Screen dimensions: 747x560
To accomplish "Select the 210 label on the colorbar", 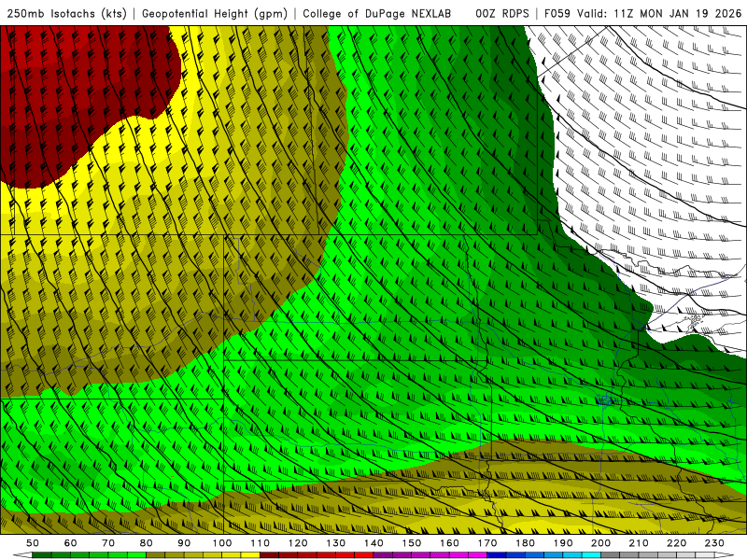I will click(639, 543).
